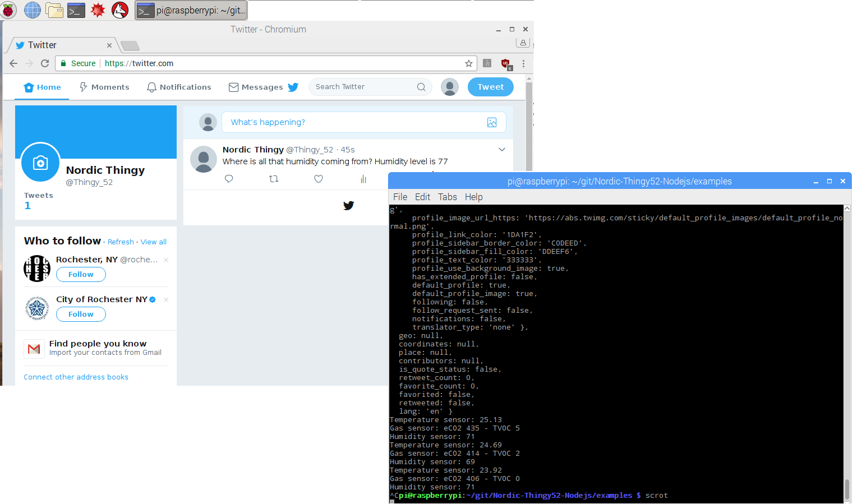Click the Twitter bird logo in navbar
The width and height of the screenshot is (853, 504).
click(x=293, y=87)
